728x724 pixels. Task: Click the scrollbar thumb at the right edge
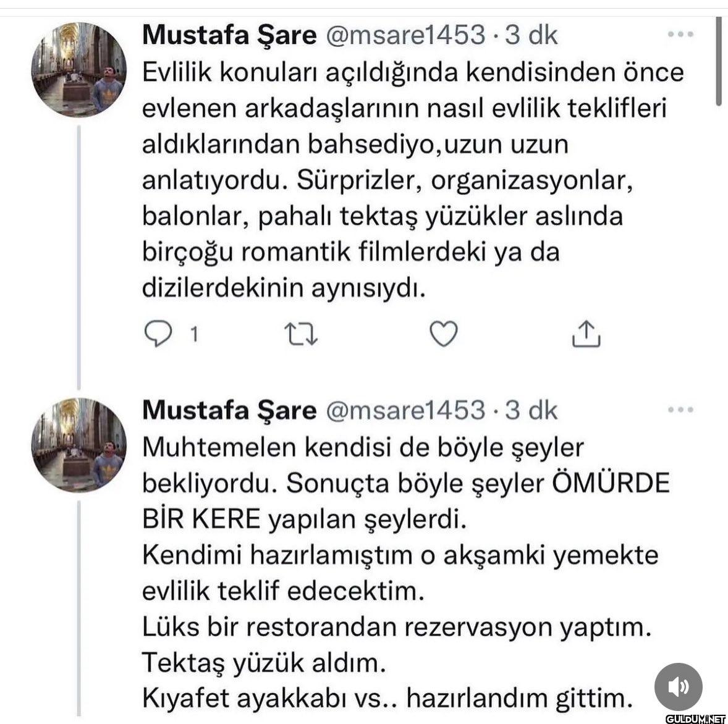[x=719, y=61]
